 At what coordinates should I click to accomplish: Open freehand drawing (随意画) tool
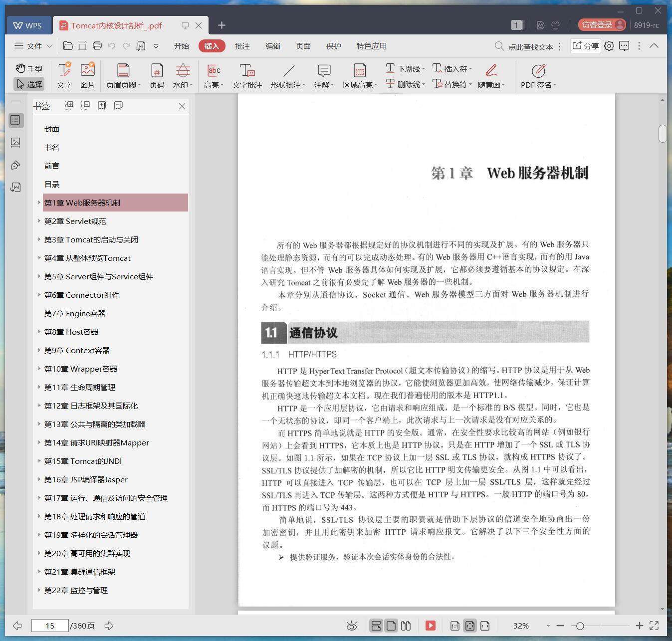[491, 76]
